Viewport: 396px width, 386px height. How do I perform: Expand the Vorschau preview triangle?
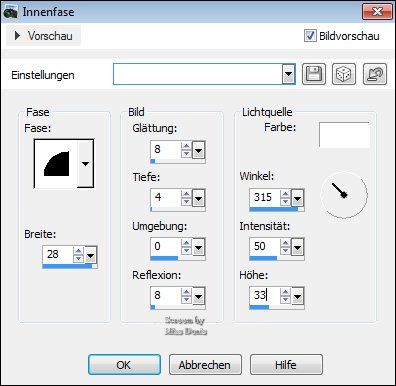coord(17,35)
